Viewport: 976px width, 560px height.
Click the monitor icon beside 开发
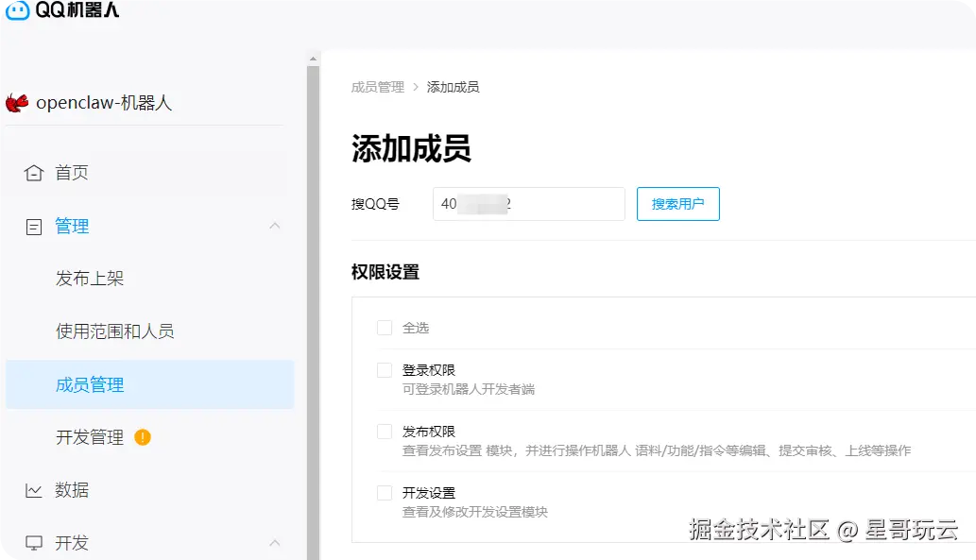point(34,543)
